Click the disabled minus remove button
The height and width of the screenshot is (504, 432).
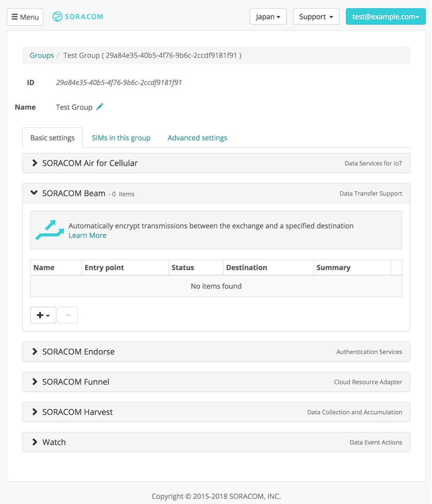68,315
